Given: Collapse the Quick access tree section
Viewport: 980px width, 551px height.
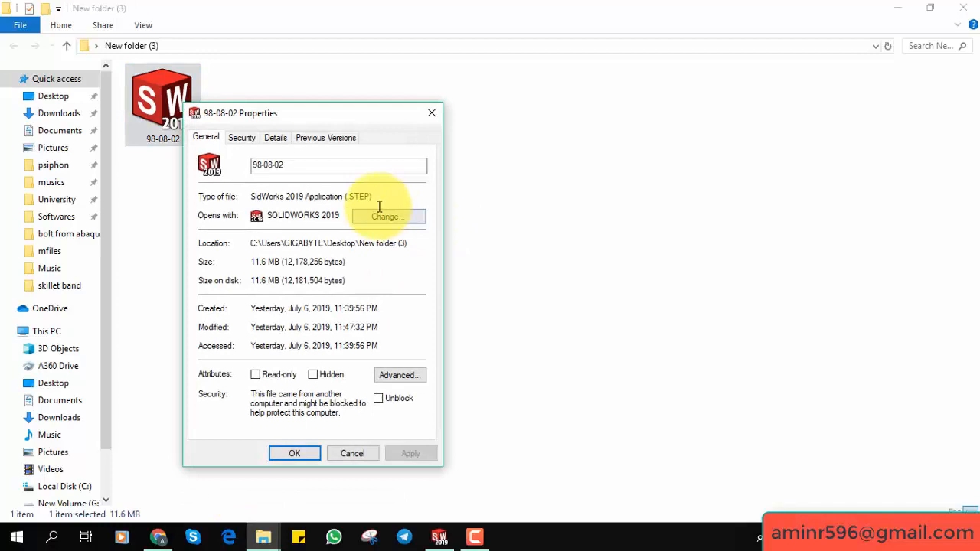Looking at the screenshot, I should [11, 79].
